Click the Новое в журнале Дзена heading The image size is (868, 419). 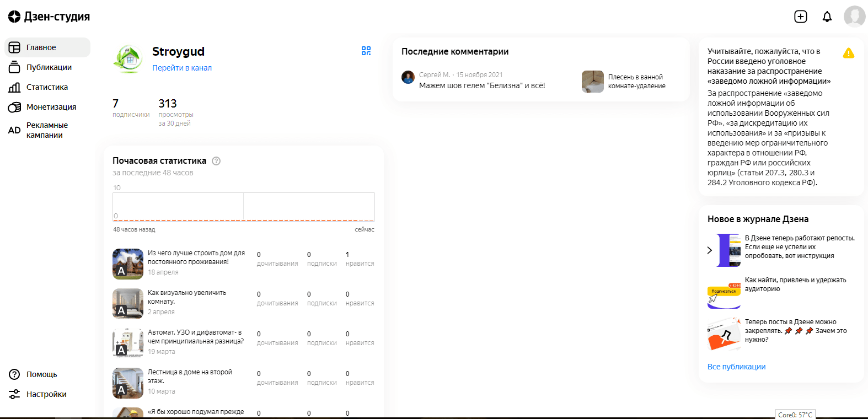pos(758,219)
